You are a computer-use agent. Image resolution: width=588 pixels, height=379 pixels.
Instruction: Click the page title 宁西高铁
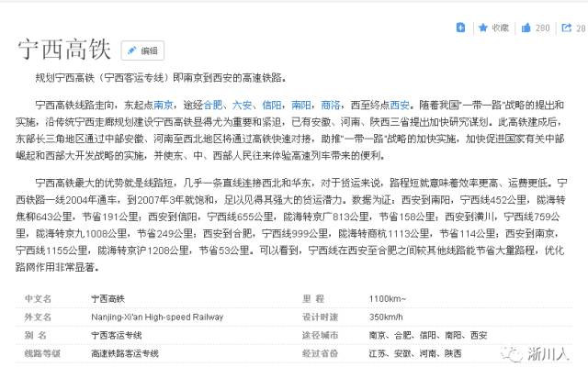click(64, 49)
